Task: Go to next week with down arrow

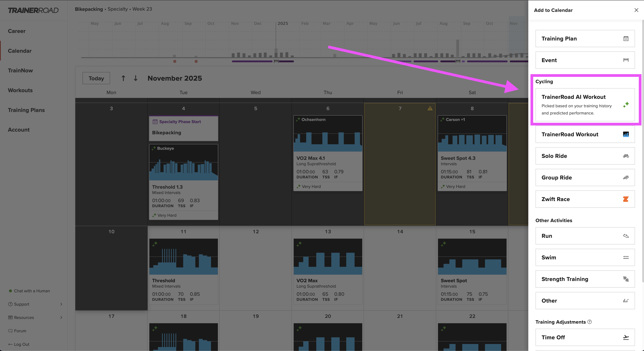Action: click(x=136, y=78)
